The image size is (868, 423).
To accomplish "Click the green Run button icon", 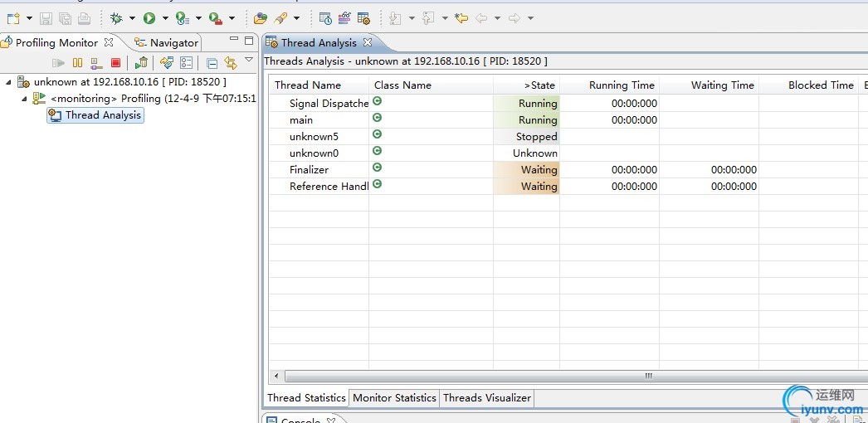I will 149,18.
